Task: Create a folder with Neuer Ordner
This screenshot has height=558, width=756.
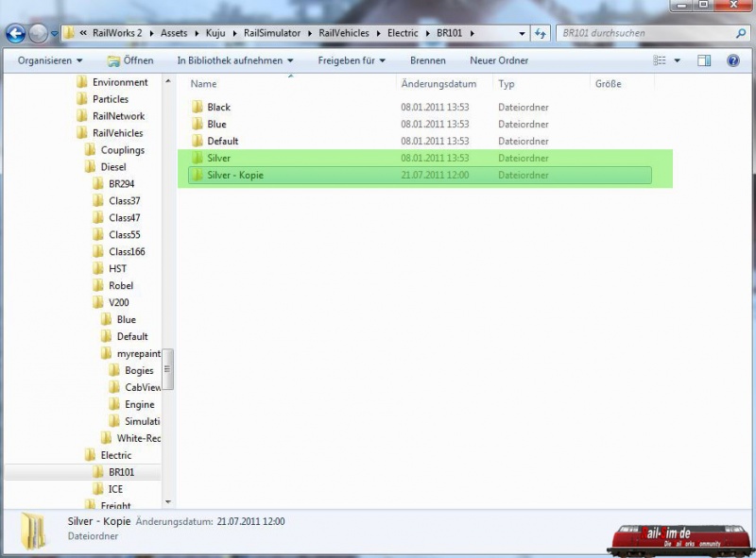Action: click(499, 60)
